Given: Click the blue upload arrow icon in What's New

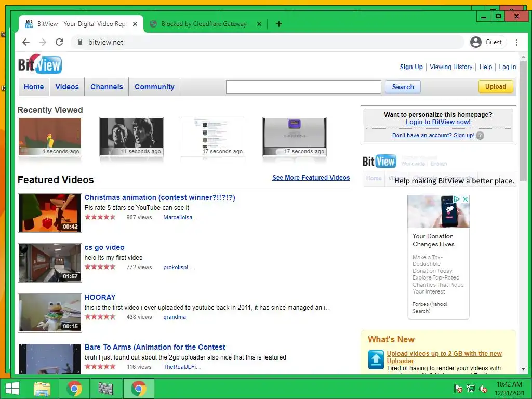Looking at the screenshot, I should [x=376, y=360].
